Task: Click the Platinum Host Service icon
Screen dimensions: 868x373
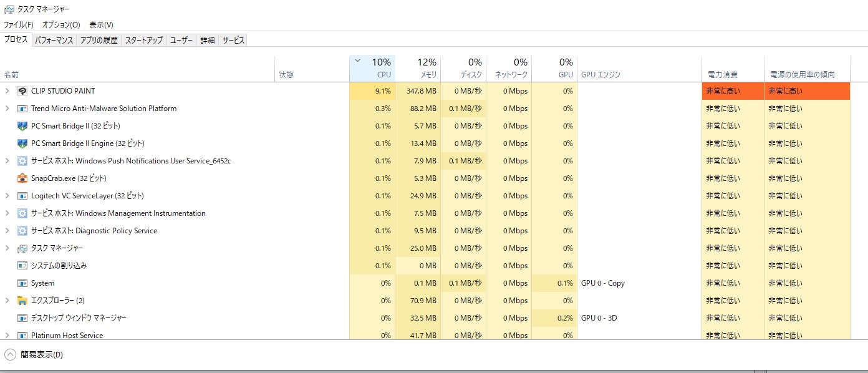Action: 22,336
